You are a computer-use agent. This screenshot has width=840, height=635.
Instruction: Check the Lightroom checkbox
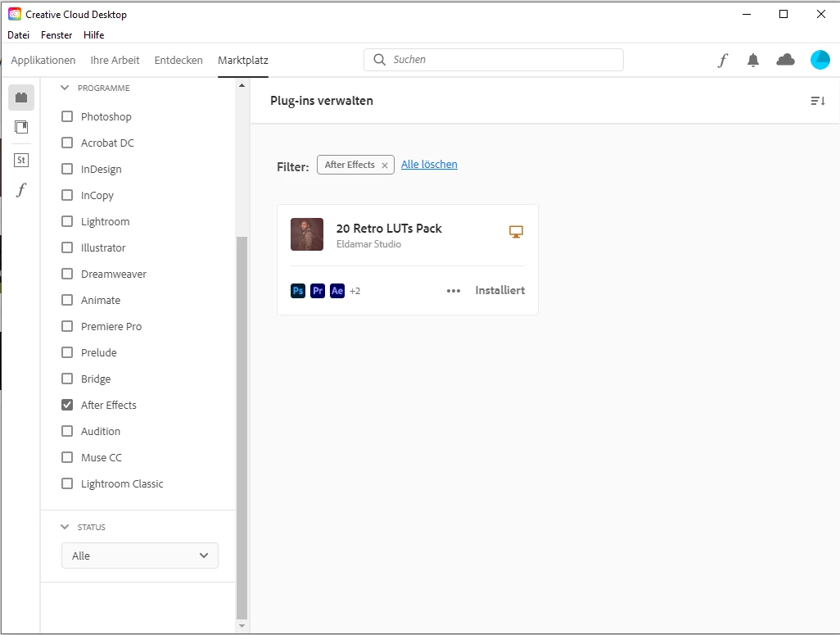point(67,221)
